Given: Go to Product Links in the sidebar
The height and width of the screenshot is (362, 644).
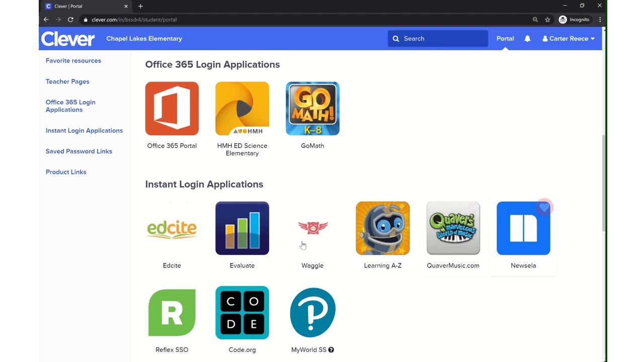Looking at the screenshot, I should (66, 172).
